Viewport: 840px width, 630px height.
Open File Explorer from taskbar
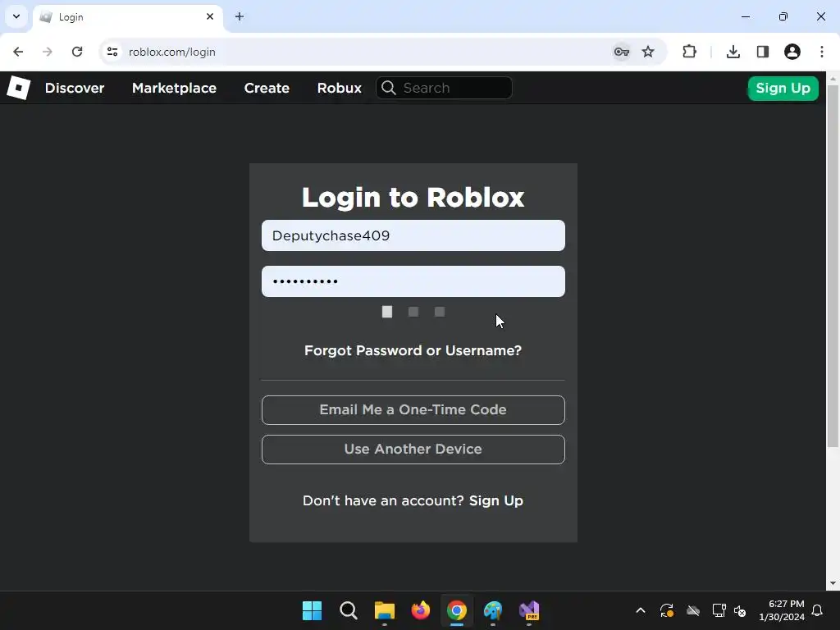384,610
